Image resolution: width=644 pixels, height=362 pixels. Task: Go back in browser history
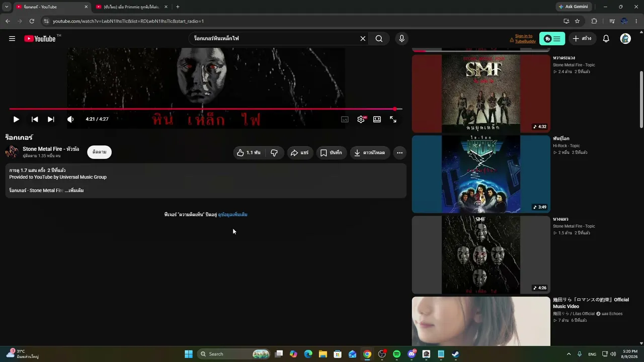coord(8,21)
